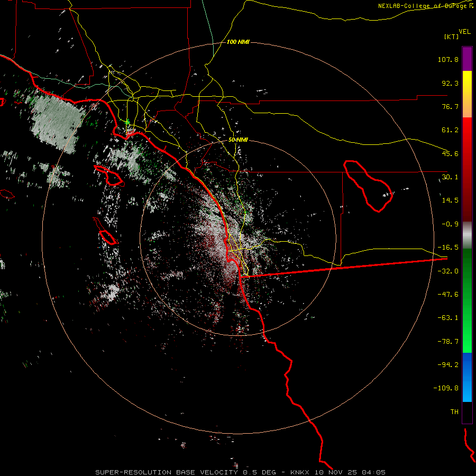The height and width of the screenshot is (476, 476).
Task: Click the -32.0 legend value
Action: coord(448,271)
